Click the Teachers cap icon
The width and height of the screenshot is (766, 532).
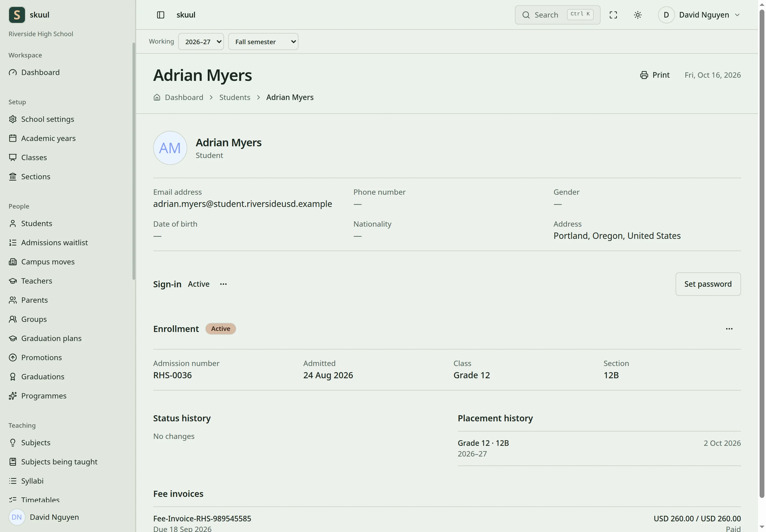click(x=13, y=281)
